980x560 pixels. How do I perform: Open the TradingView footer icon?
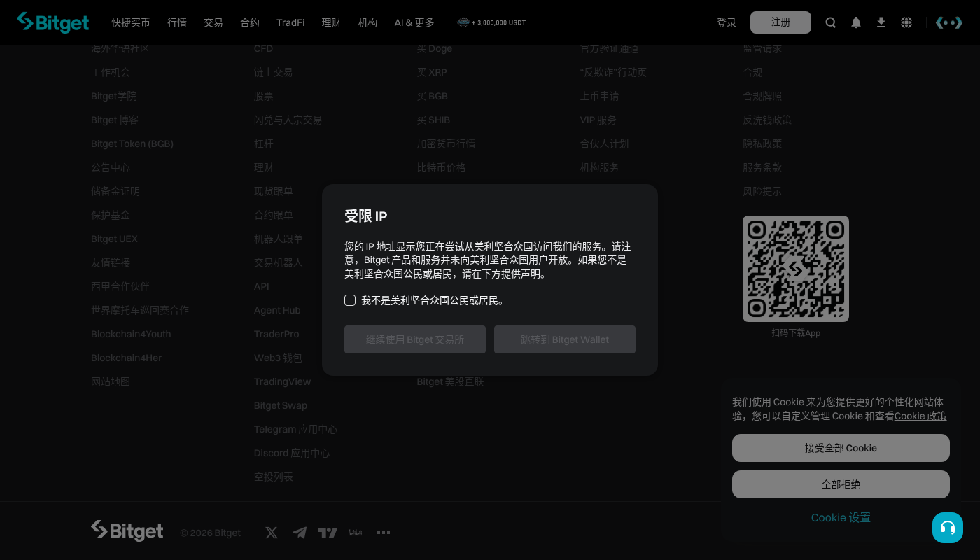[x=328, y=533]
